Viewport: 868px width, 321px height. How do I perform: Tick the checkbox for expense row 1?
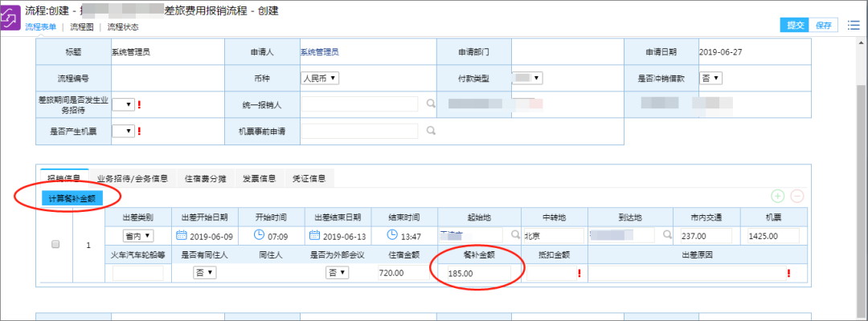[x=55, y=245]
